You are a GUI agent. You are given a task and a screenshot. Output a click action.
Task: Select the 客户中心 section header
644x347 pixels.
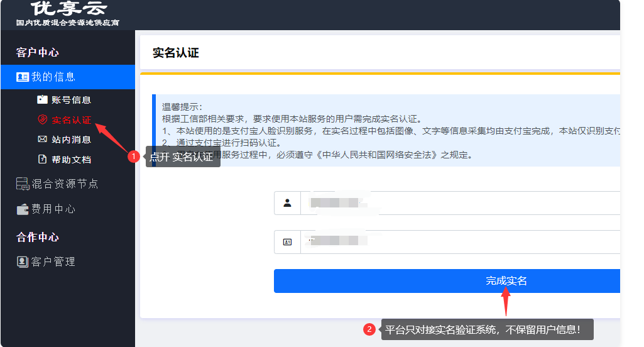(x=38, y=53)
